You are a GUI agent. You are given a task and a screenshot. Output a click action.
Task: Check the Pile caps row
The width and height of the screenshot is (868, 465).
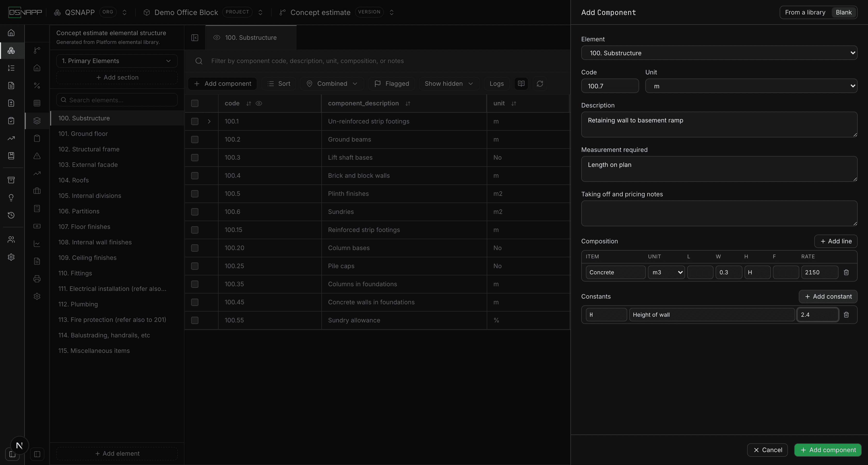[195, 266]
